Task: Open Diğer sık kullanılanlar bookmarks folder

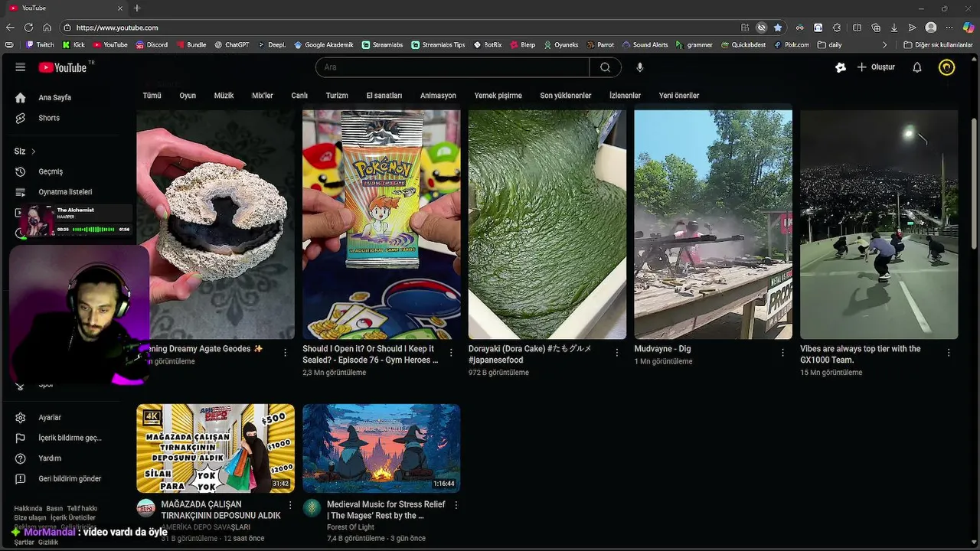Action: (x=938, y=45)
